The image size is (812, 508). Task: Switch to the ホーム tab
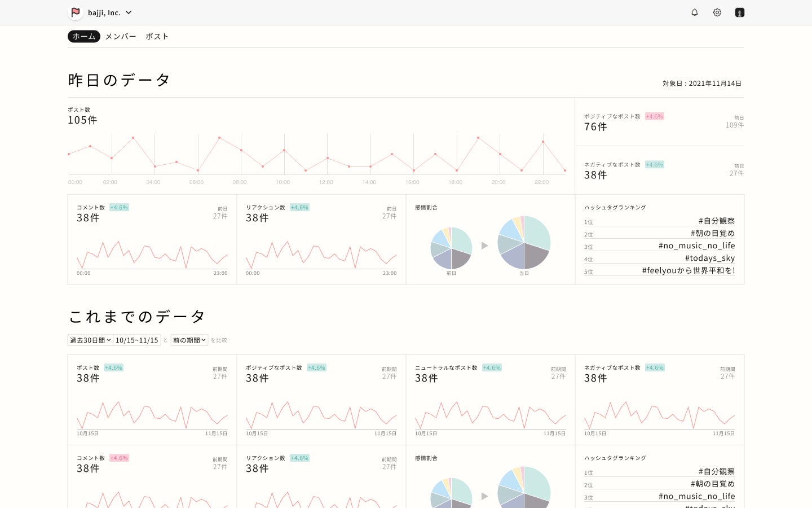[x=84, y=37]
